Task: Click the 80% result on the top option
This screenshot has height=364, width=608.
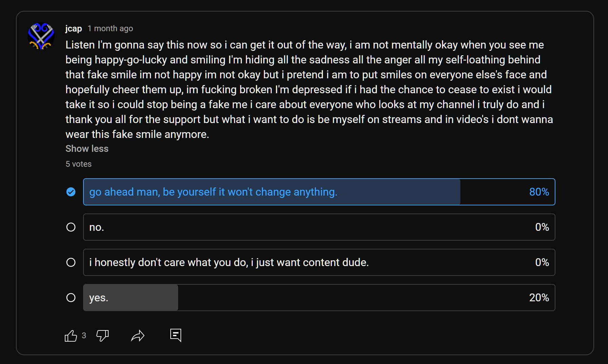Action: click(x=539, y=192)
